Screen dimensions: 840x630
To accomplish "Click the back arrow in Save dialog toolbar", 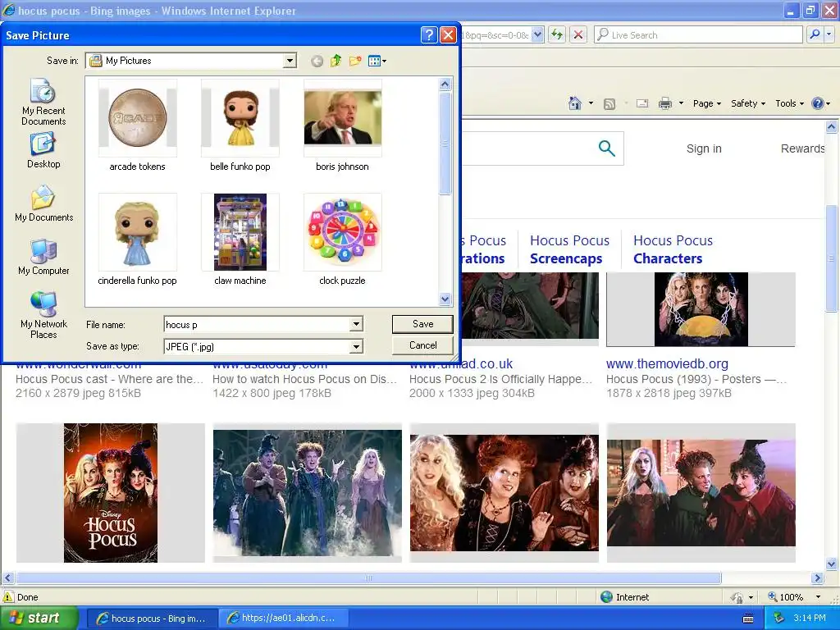I will click(317, 61).
